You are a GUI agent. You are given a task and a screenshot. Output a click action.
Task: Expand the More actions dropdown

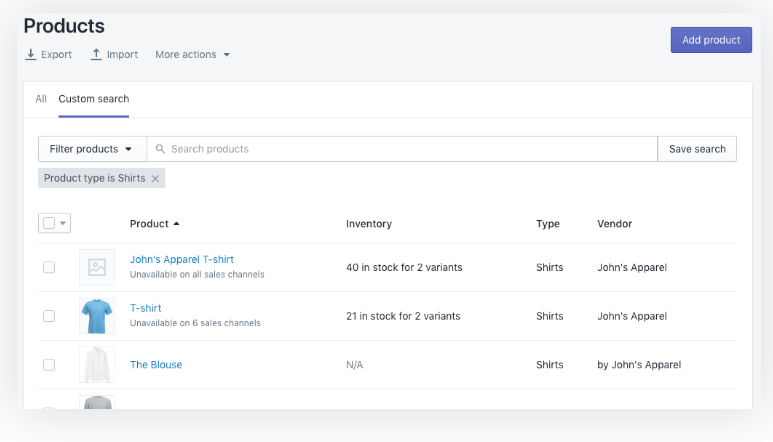click(x=193, y=55)
